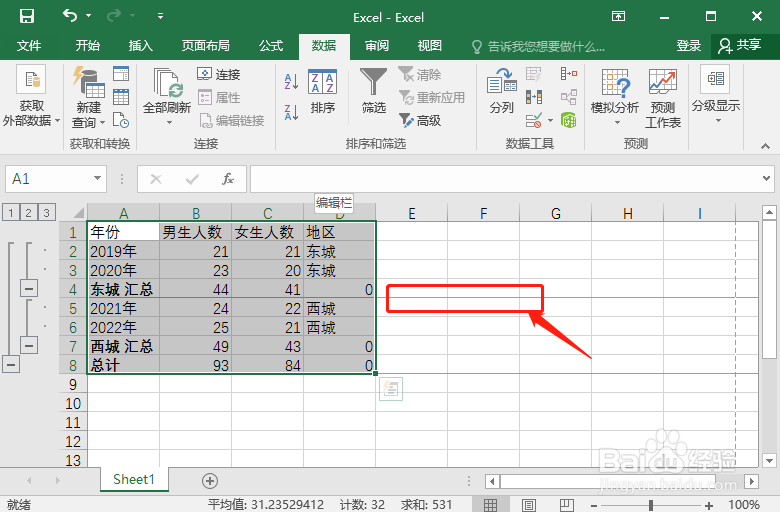Image resolution: width=780 pixels, height=512 pixels.
Task: Click the From Table icon
Action: pyautogui.click(x=121, y=97)
